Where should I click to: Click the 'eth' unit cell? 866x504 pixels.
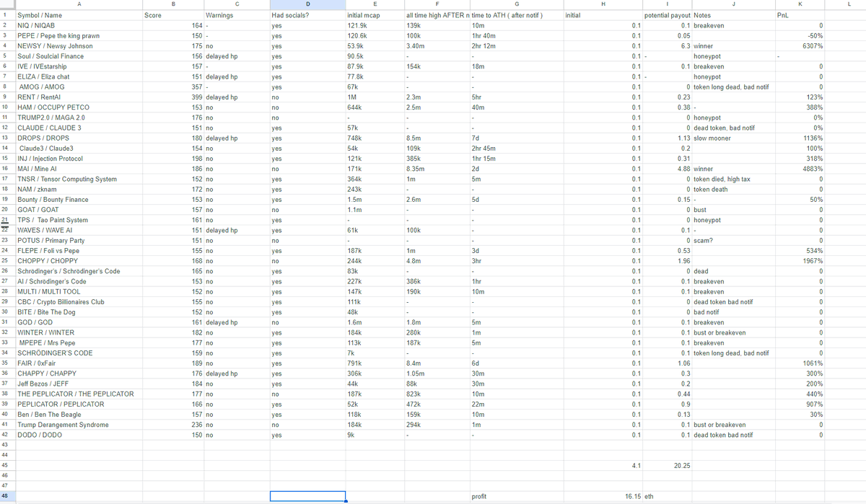649,496
